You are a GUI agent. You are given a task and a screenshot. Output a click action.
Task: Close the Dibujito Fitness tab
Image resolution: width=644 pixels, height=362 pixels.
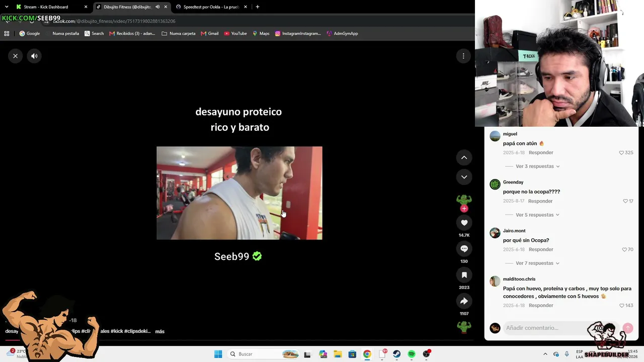(166, 7)
